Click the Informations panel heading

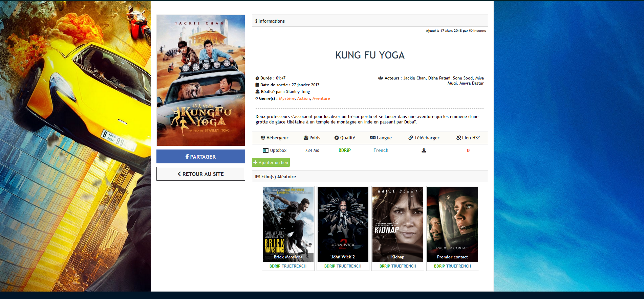272,21
